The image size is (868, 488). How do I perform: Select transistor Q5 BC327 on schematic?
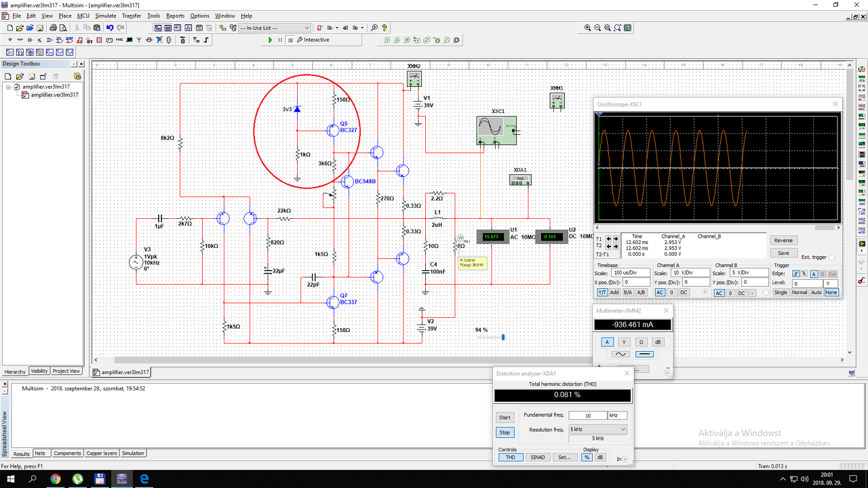coord(333,131)
